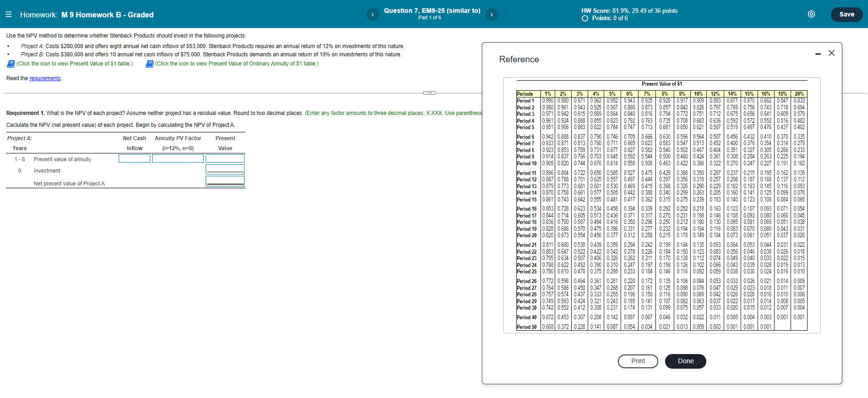This screenshot has height=398, width=868.
Task: Open Present Value of Ordinary Annuity table icon
Action: point(149,64)
